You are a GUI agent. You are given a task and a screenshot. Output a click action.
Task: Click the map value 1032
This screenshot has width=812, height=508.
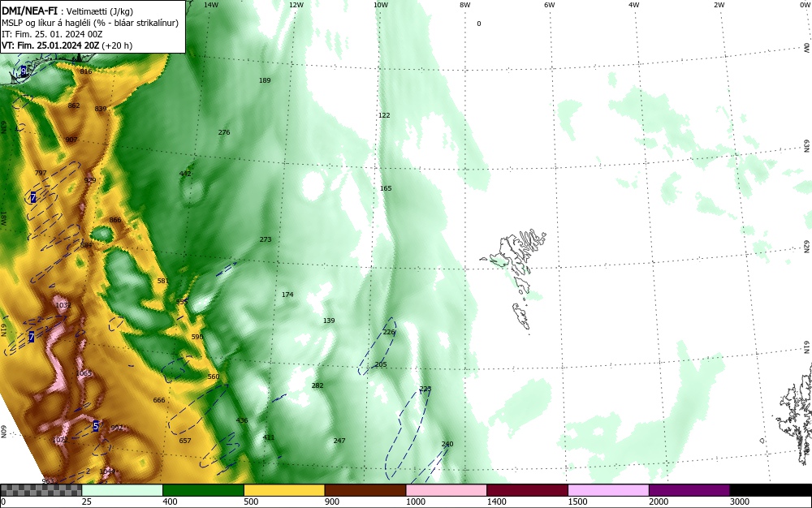pos(63,305)
